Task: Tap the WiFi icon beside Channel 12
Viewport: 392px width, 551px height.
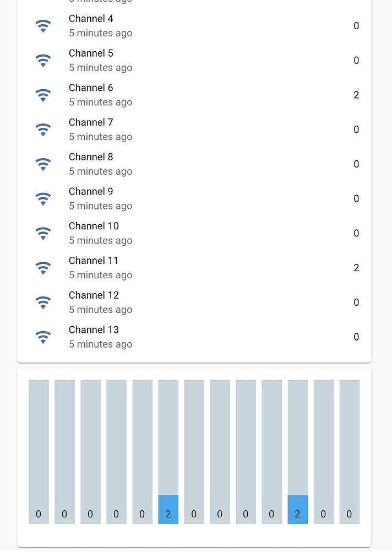Action: tap(43, 302)
